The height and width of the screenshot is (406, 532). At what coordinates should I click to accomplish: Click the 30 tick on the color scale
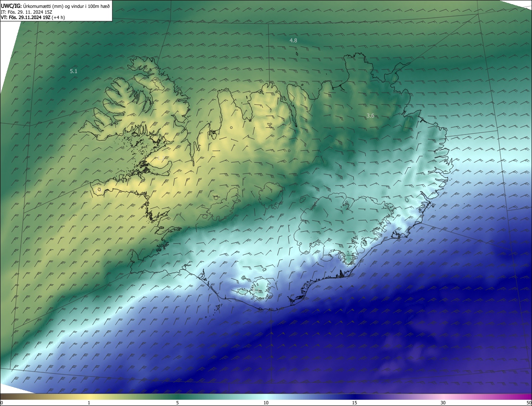tap(443, 403)
